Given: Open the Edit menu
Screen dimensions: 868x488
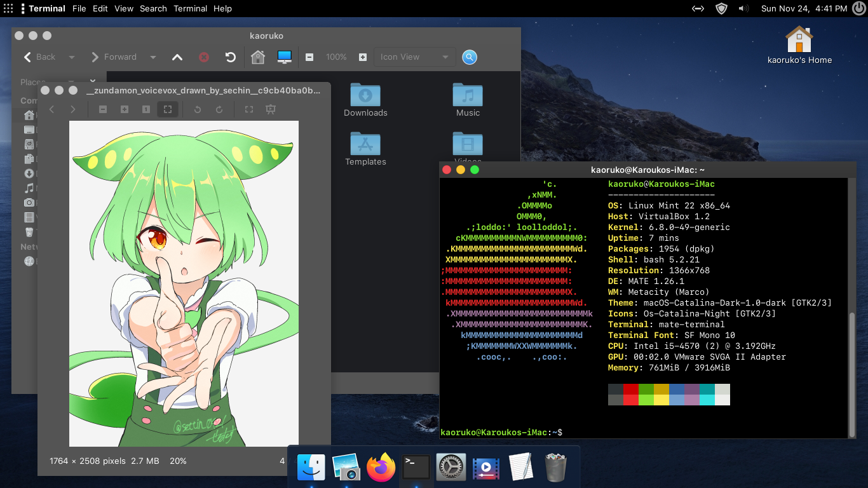Looking at the screenshot, I should point(100,9).
